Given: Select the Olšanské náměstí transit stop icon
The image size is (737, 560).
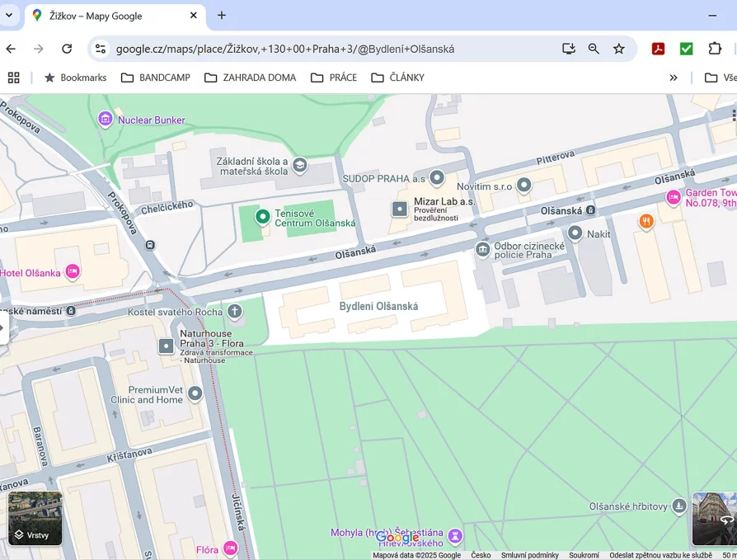Looking at the screenshot, I should click(x=71, y=311).
